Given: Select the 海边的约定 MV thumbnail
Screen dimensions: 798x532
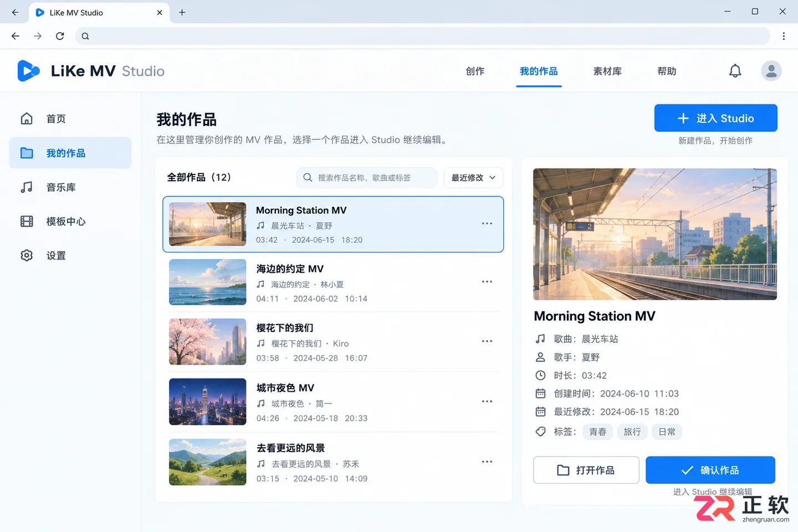Looking at the screenshot, I should point(207,282).
